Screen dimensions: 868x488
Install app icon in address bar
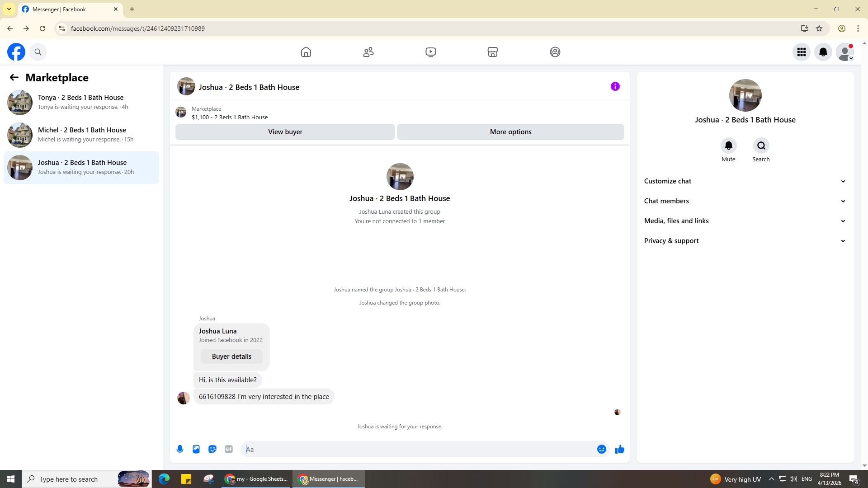[x=805, y=28]
